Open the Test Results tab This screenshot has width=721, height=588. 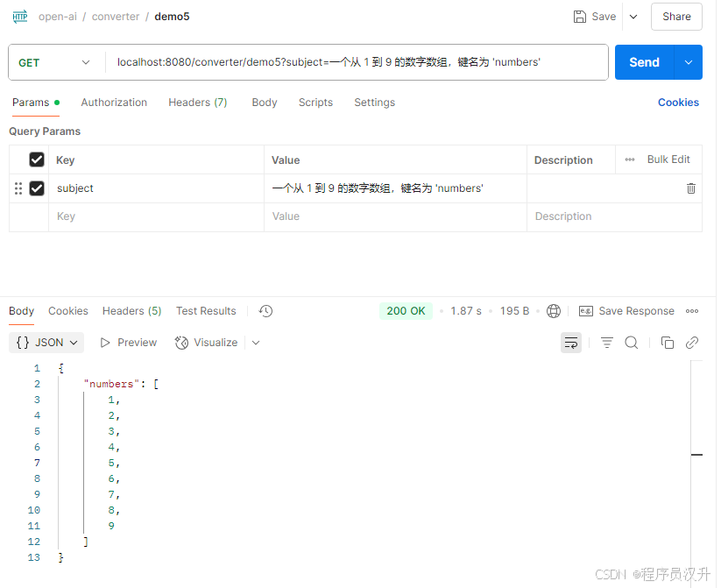(205, 311)
